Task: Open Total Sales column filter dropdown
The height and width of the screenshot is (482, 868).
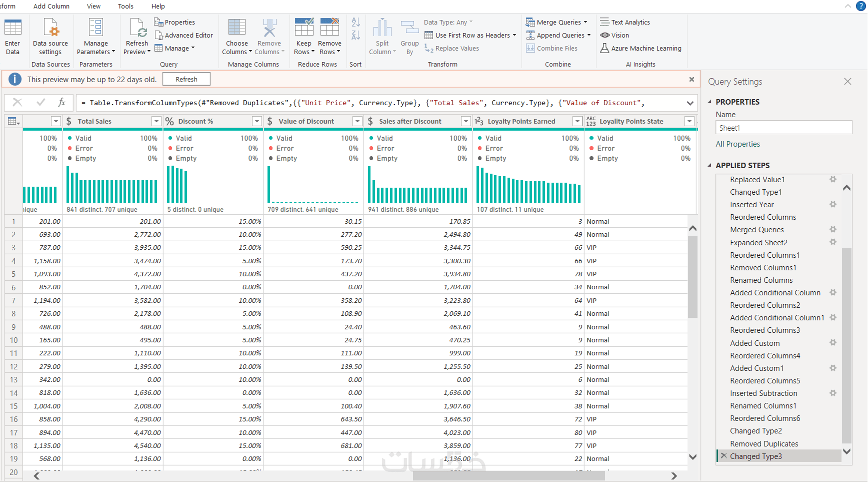Action: click(x=156, y=121)
